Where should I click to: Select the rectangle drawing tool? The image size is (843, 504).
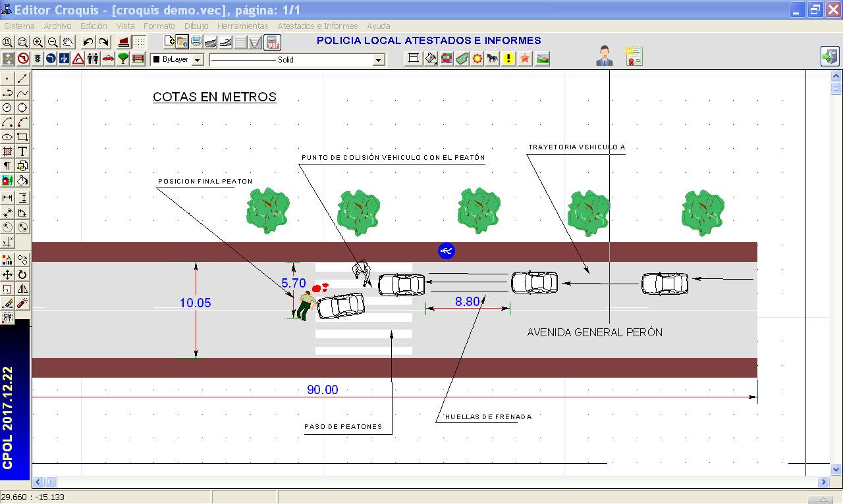tap(22, 137)
